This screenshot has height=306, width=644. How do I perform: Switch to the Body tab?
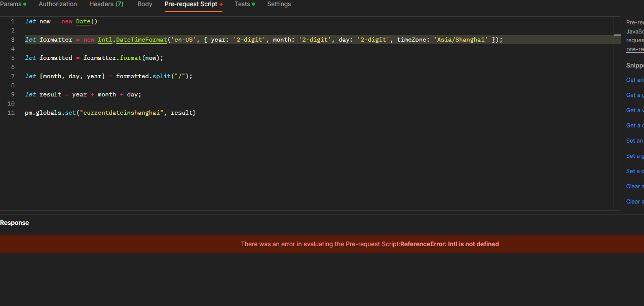145,4
